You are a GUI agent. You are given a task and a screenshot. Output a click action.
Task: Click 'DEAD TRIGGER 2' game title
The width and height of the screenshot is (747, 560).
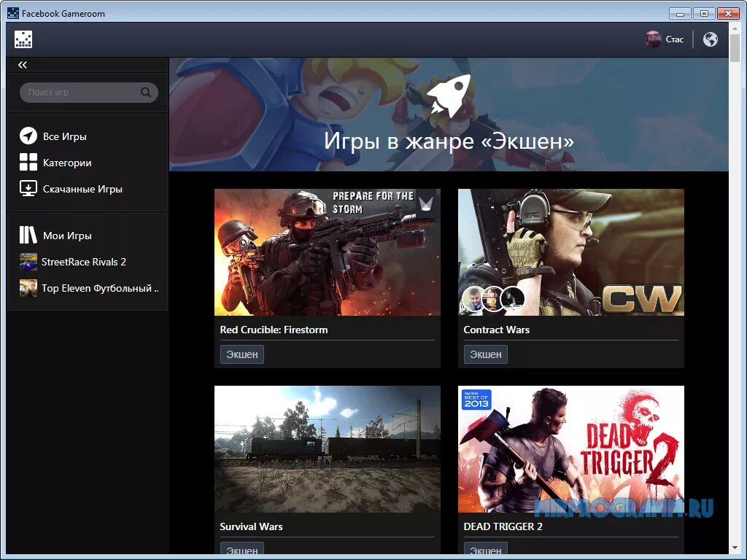tap(503, 526)
